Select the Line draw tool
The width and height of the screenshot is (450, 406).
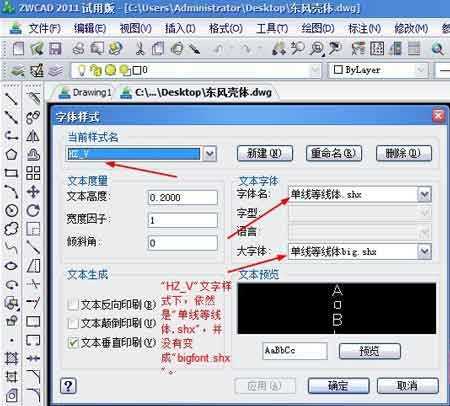coord(11,99)
